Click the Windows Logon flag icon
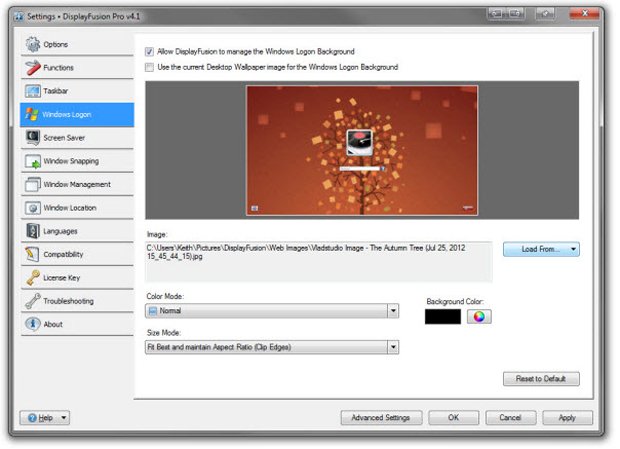This screenshot has height=449, width=620. (x=32, y=114)
